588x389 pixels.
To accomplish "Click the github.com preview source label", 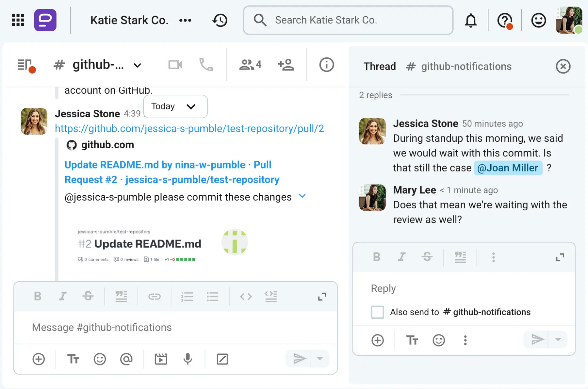I will pos(107,145).
